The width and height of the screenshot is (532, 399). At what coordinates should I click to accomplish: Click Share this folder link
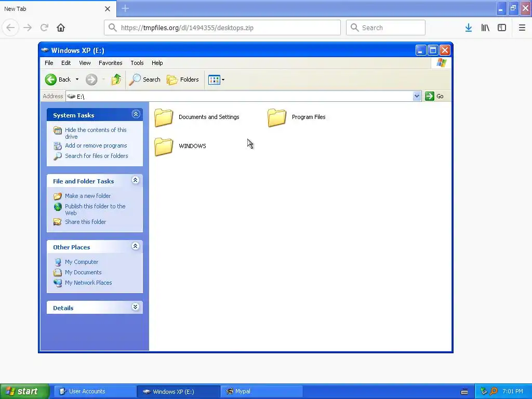pyautogui.click(x=86, y=222)
